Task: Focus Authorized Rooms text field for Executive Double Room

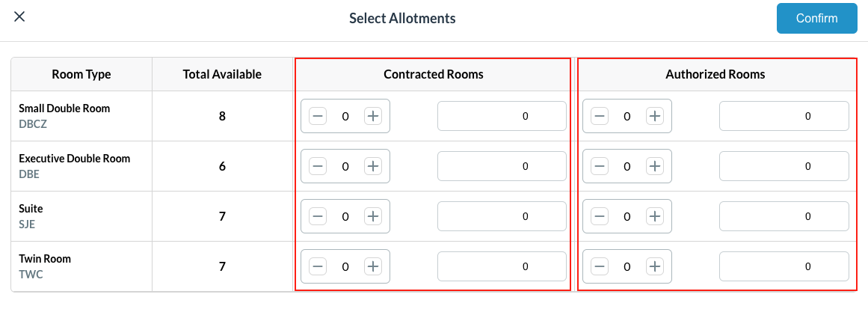Action: point(784,166)
